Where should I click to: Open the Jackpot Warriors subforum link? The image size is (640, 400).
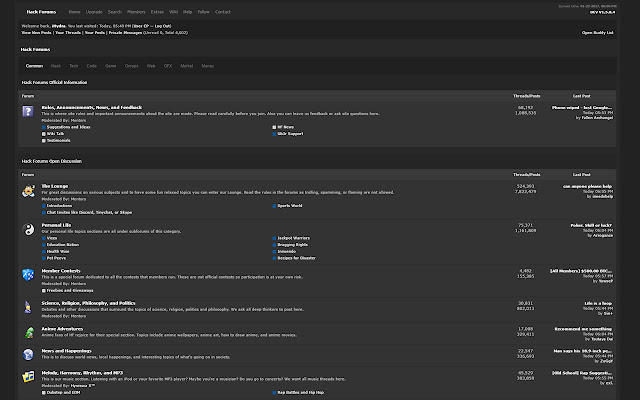[295, 238]
